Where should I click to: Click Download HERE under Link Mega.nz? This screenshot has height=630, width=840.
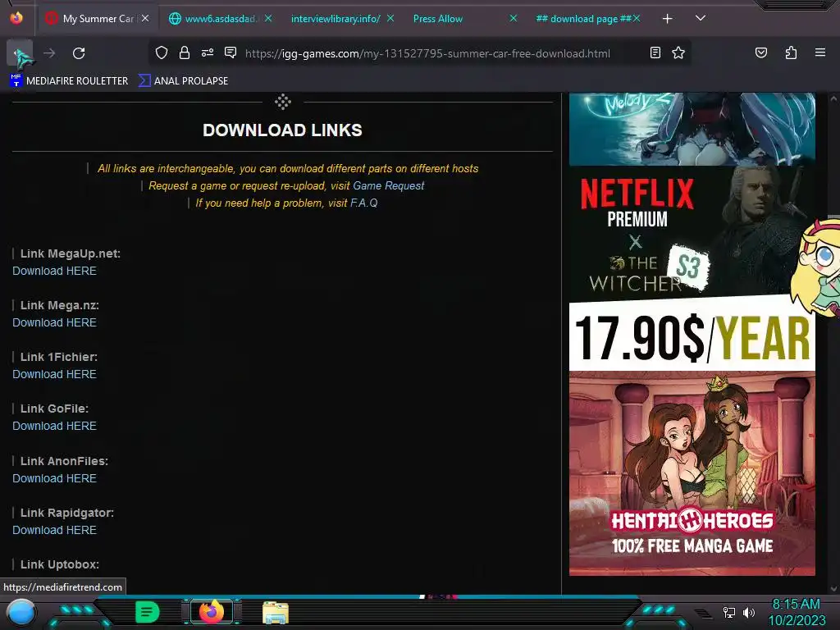(55, 322)
